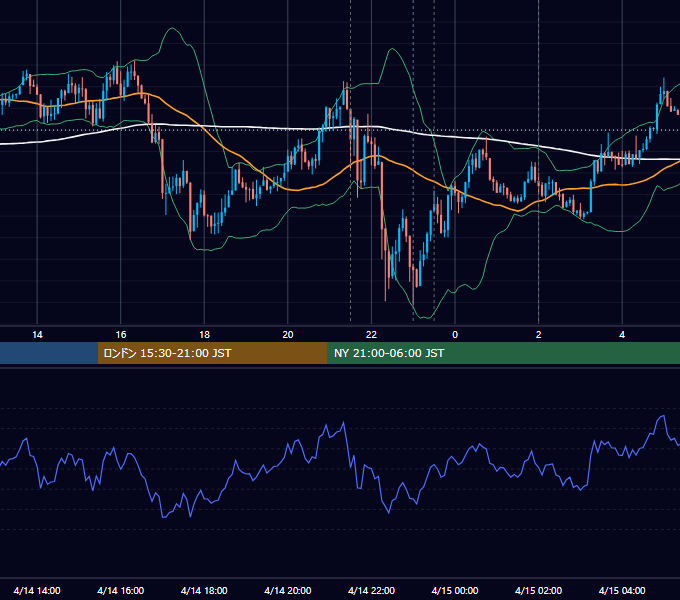Click the 4/14 18:00 date label
Screen dimensions: 680x600
[x=204, y=590]
